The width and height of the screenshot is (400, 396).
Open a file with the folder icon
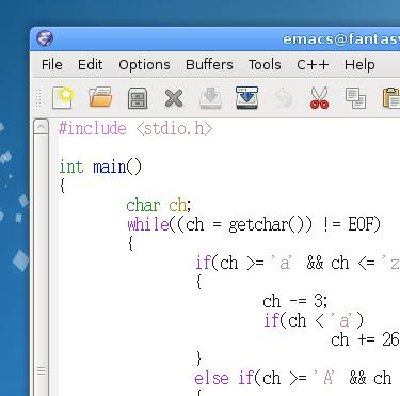pyautogui.click(x=100, y=97)
